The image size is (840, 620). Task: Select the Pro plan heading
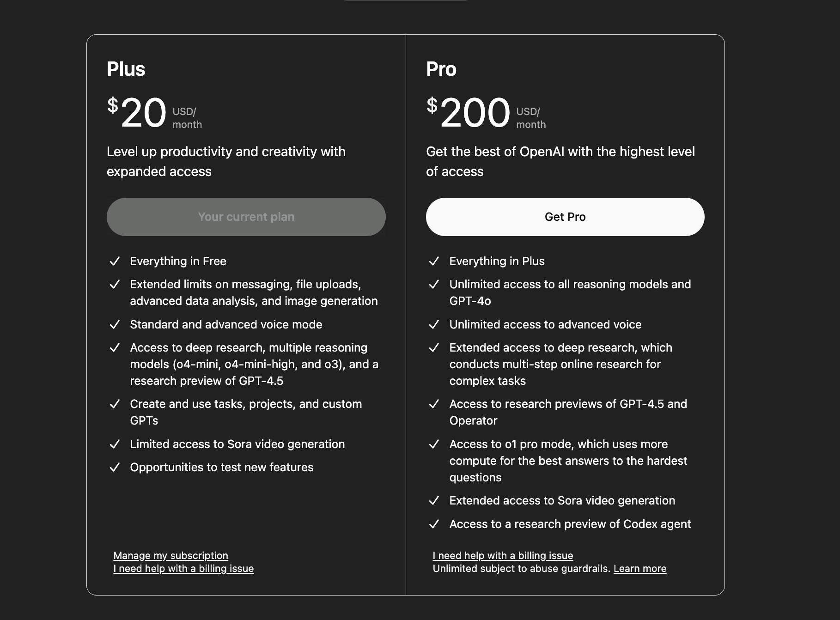point(441,68)
